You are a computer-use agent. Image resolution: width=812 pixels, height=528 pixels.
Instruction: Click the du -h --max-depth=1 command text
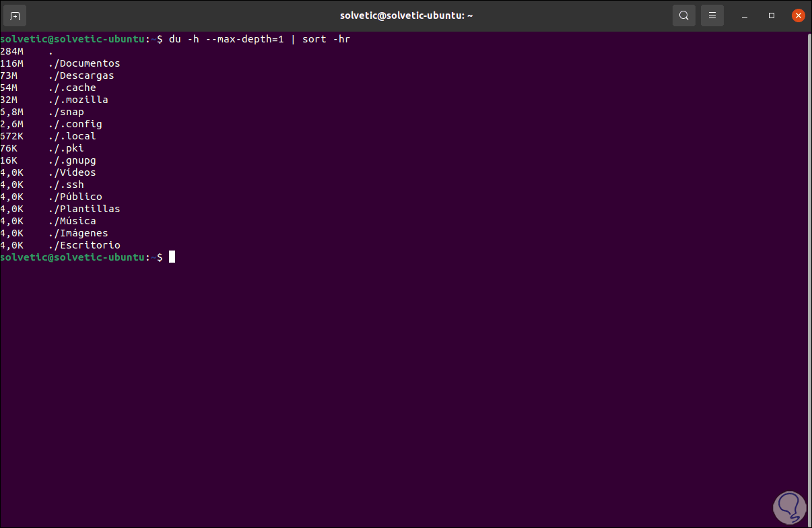(x=226, y=39)
